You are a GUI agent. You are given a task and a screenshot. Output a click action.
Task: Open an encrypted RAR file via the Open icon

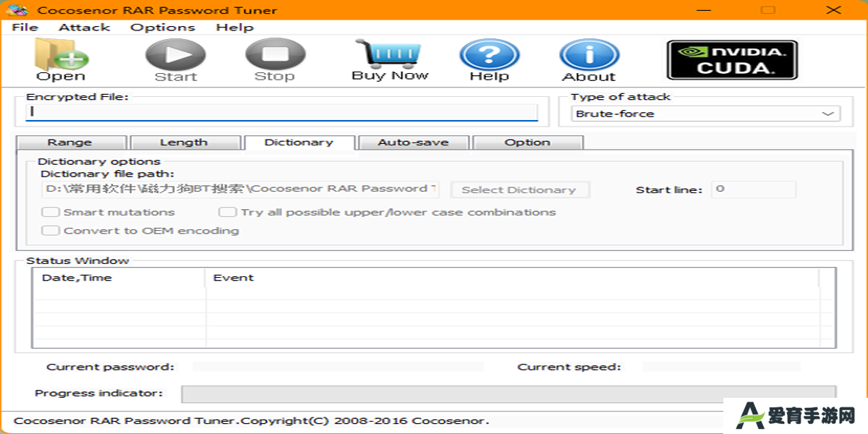click(61, 59)
